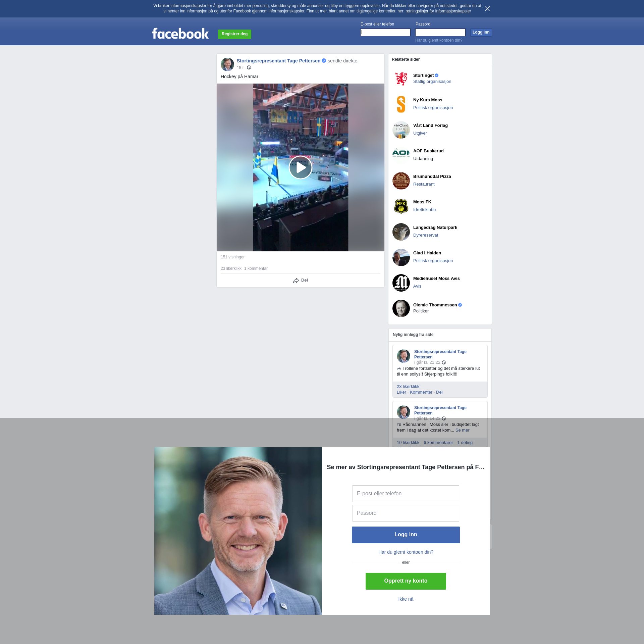Click Kommenter on the Trollene post
This screenshot has width=644, height=644.
[x=421, y=392]
